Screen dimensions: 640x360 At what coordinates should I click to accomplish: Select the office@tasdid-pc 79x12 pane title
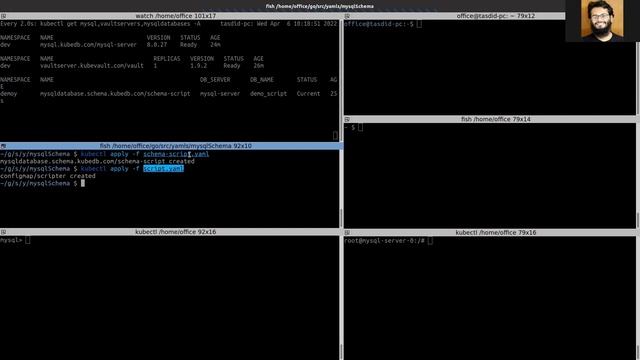(x=496, y=16)
